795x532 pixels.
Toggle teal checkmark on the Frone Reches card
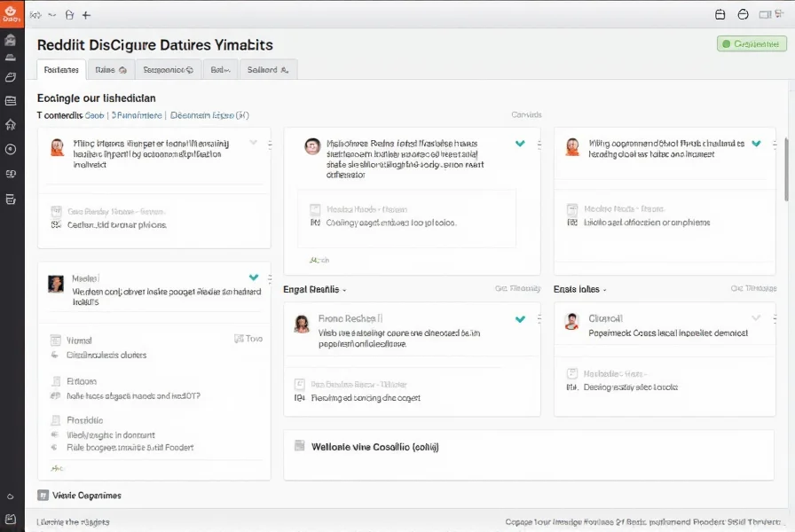click(x=520, y=318)
